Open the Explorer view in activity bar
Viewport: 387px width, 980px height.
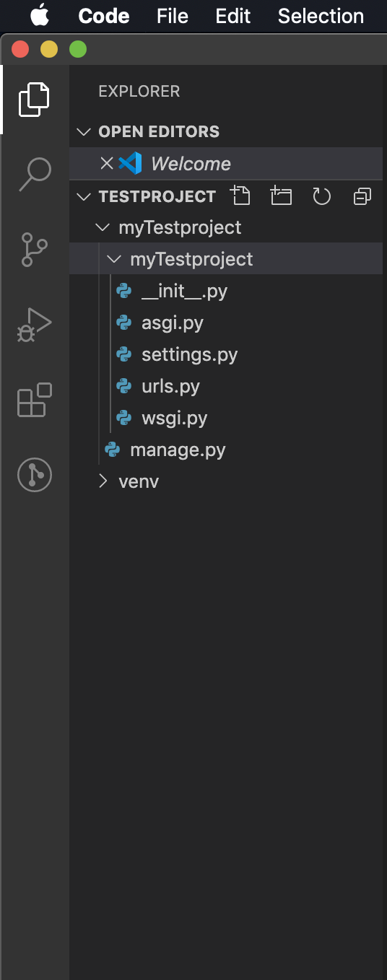(x=35, y=100)
